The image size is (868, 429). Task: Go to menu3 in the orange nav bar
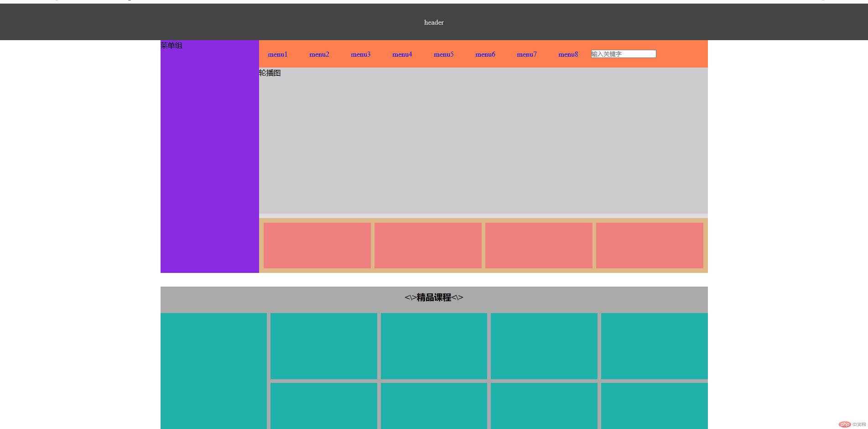[x=360, y=54]
